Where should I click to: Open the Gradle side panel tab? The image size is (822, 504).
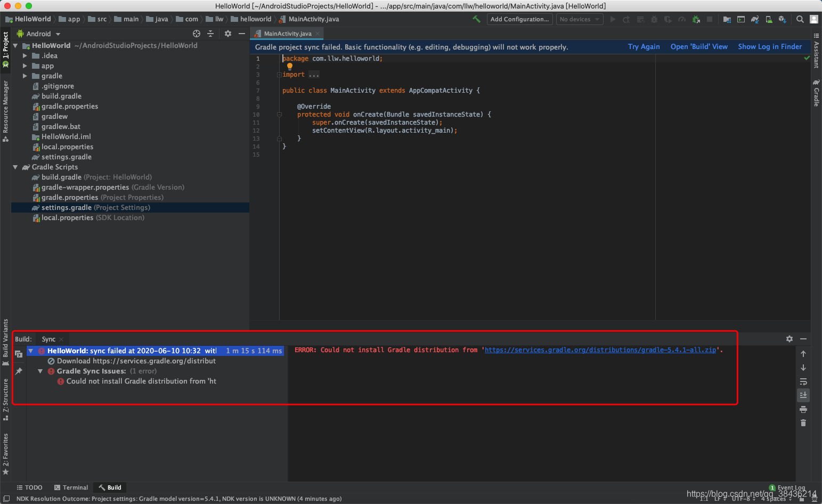point(816,93)
